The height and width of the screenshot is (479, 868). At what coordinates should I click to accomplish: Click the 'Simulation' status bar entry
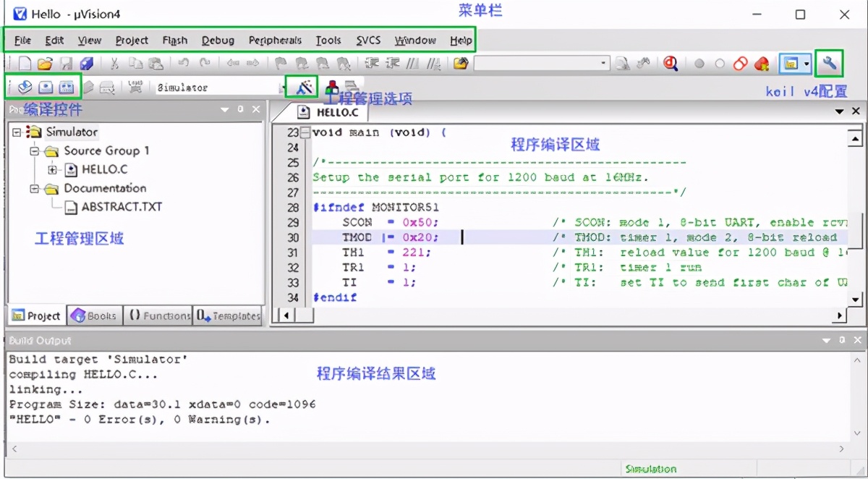pyautogui.click(x=651, y=469)
